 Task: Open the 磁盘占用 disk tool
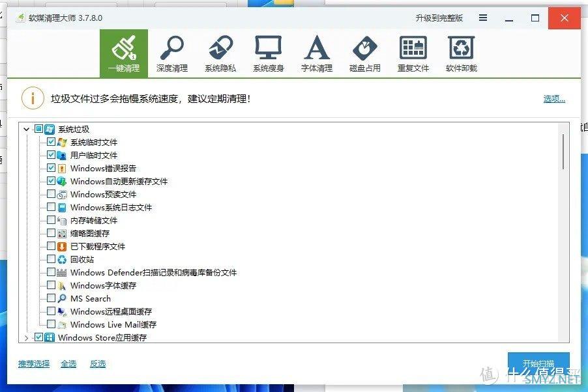click(365, 53)
